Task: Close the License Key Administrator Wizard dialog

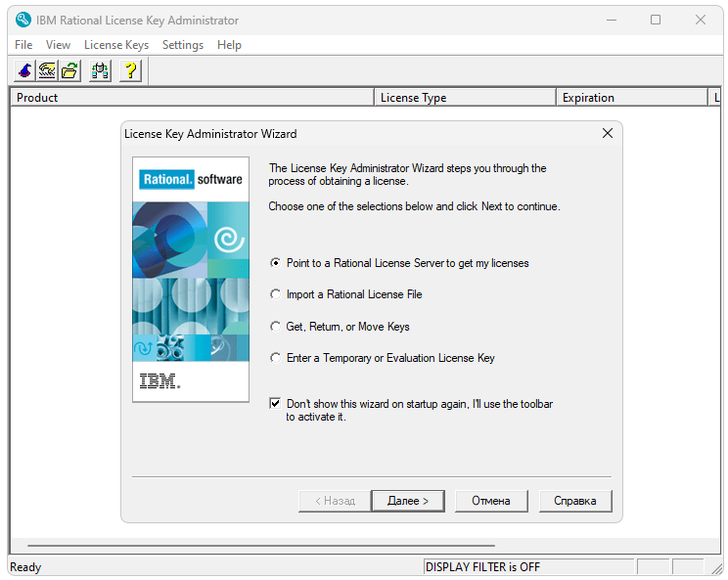Action: (608, 133)
